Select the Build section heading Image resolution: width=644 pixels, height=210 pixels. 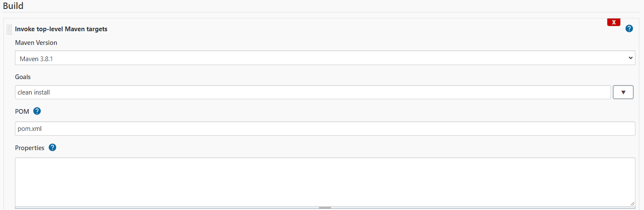click(13, 6)
